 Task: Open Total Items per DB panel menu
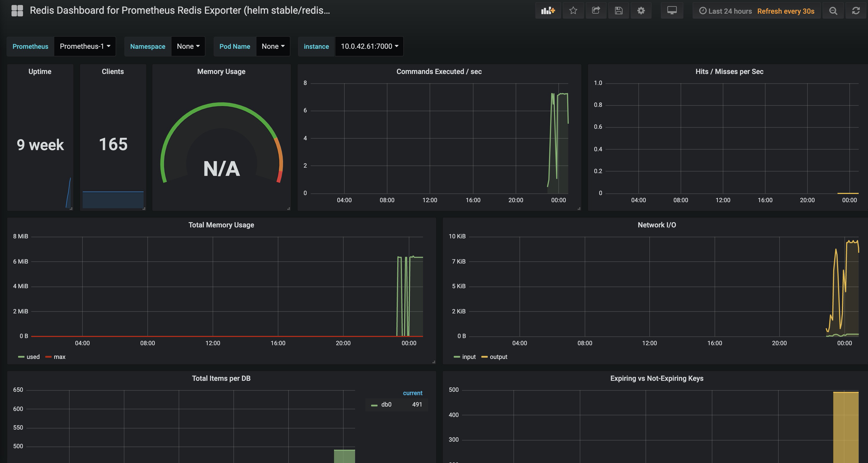221,378
